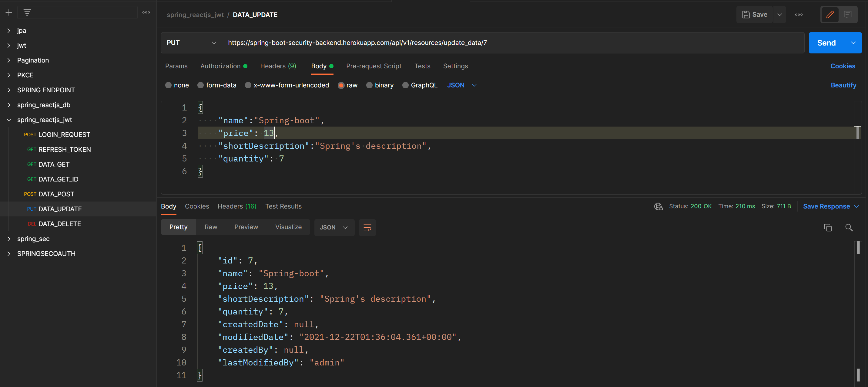Viewport: 868px width, 387px height.
Task: Click the Send button
Action: pyautogui.click(x=826, y=43)
